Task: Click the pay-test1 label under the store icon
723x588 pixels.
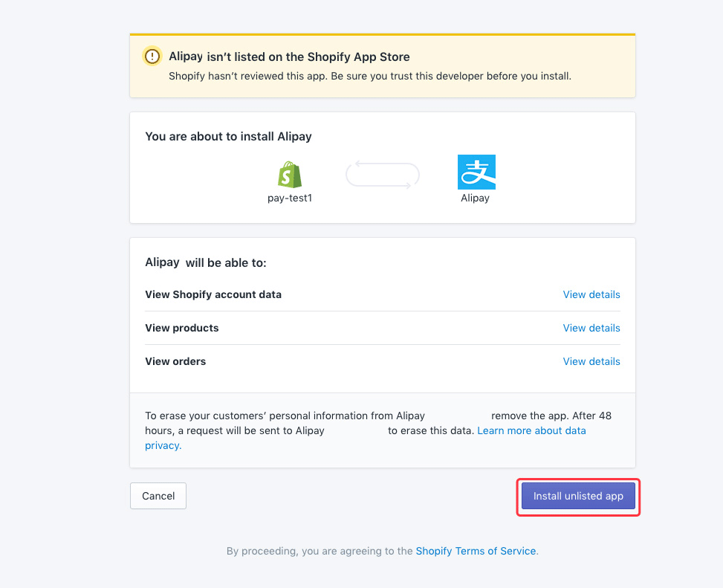Action: (290, 198)
